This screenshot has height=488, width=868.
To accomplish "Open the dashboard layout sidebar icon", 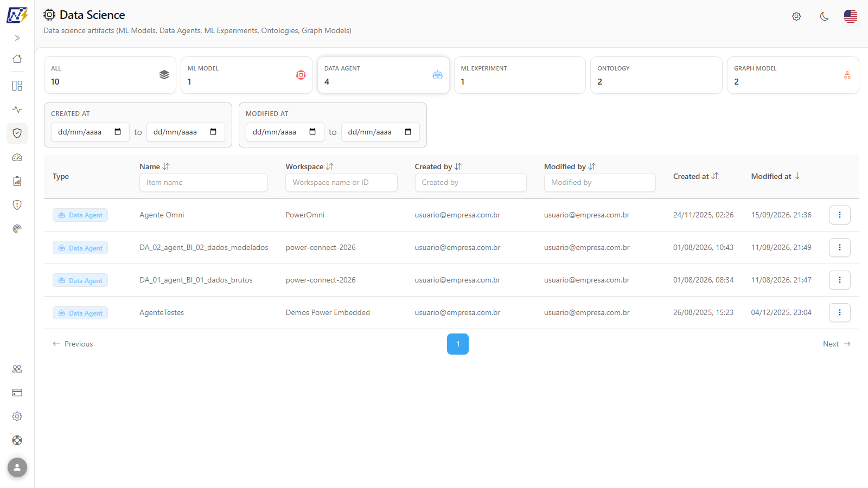I will 17,86.
